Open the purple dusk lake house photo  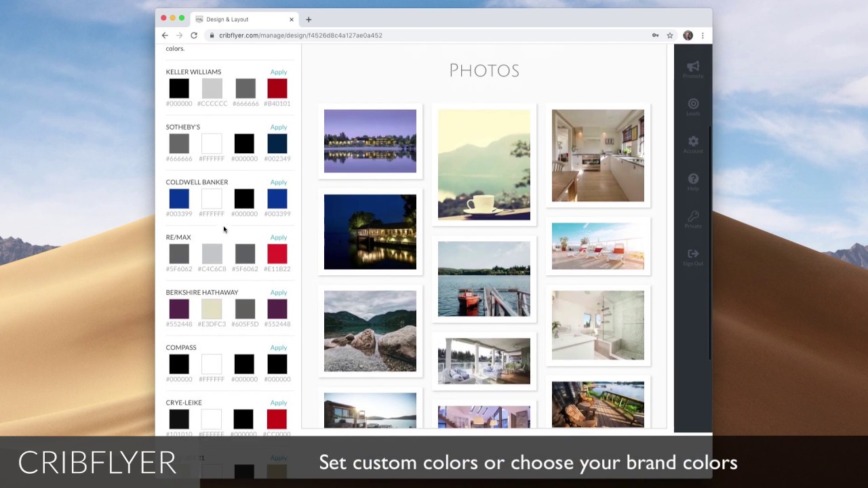point(370,141)
